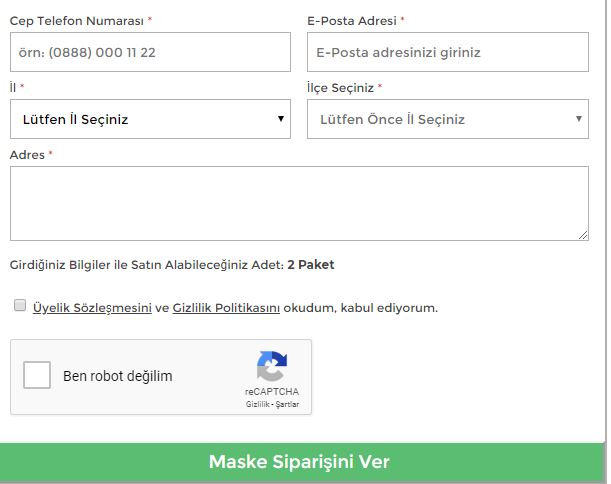This screenshot has width=611, height=484.
Task: Click the 'İlçe Seçiniz' label text
Action: pos(340,88)
